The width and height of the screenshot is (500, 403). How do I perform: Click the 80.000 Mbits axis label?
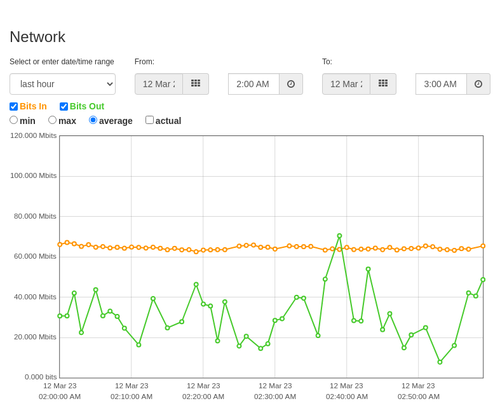[x=35, y=216]
